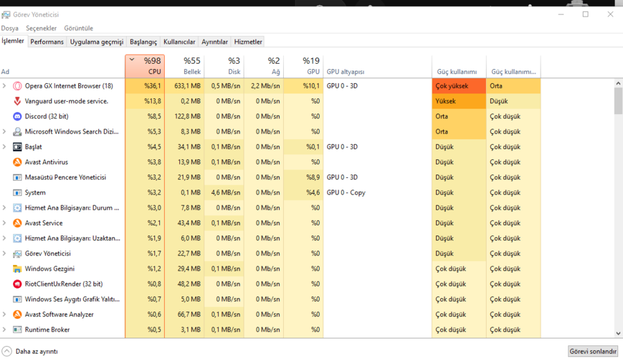Sort by the Disk column header
This screenshot has height=364, width=623.
coord(224,66)
